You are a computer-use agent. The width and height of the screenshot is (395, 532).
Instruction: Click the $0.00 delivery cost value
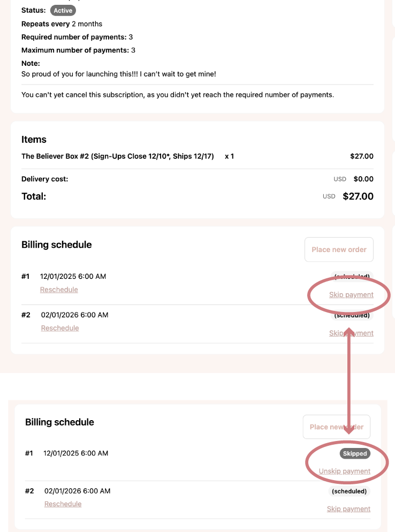(363, 179)
